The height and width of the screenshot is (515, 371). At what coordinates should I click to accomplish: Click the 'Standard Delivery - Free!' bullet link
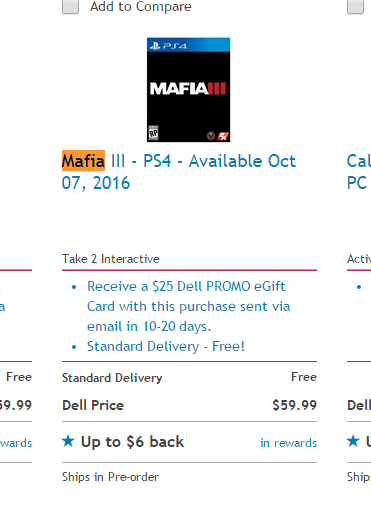click(166, 346)
